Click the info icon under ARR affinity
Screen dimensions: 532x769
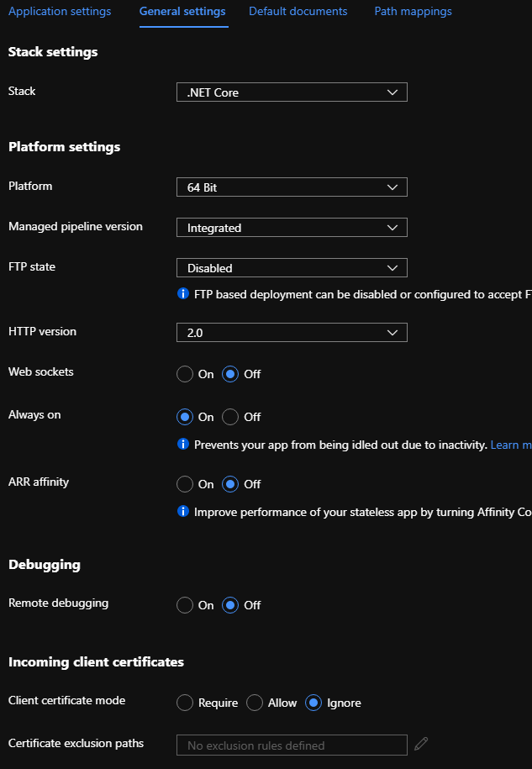[183, 512]
